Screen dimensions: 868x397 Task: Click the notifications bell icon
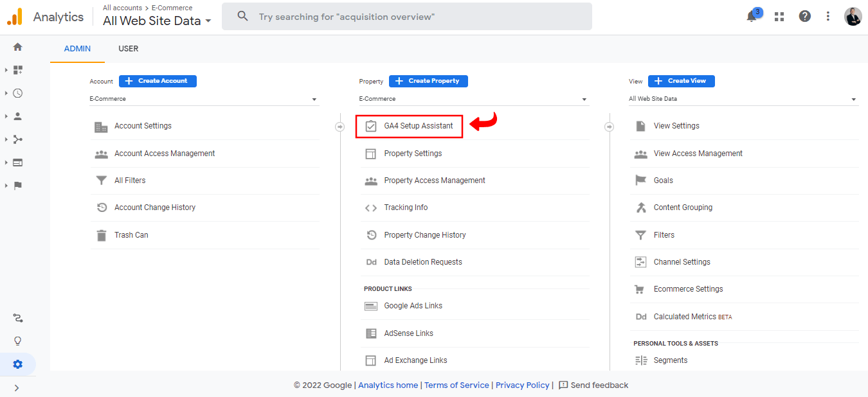click(751, 16)
